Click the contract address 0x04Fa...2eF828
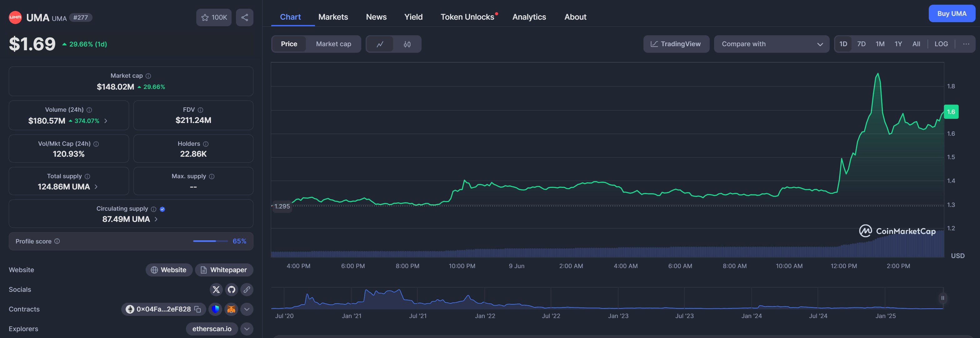The image size is (980, 338). (x=163, y=309)
